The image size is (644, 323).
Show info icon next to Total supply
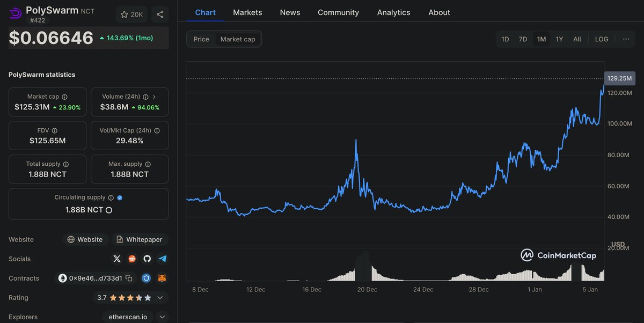coord(66,164)
